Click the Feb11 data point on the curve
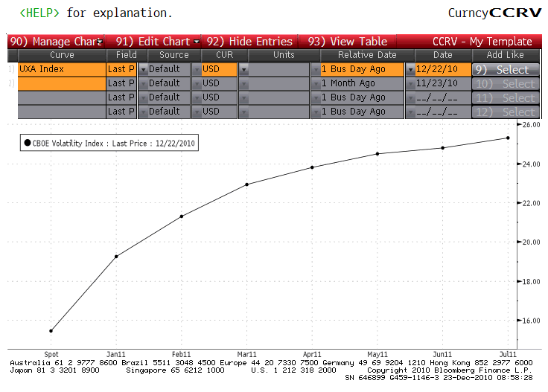This screenshot has width=548, height=392. click(x=182, y=216)
